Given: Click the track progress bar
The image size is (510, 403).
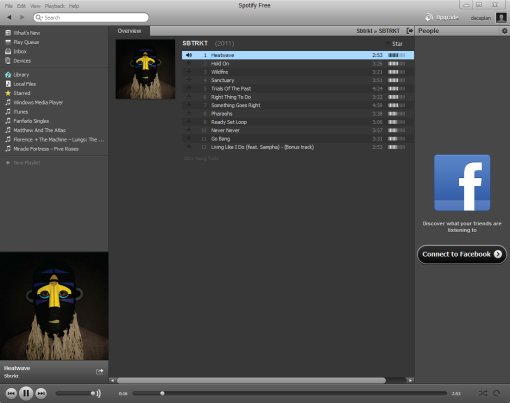Looking at the screenshot, I should click(289, 393).
